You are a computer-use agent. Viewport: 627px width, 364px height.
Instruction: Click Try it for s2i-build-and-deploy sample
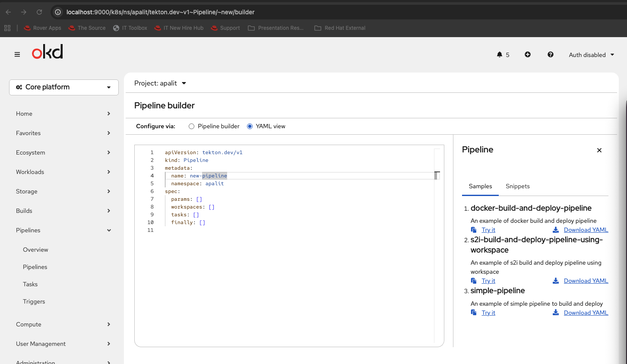(488, 281)
